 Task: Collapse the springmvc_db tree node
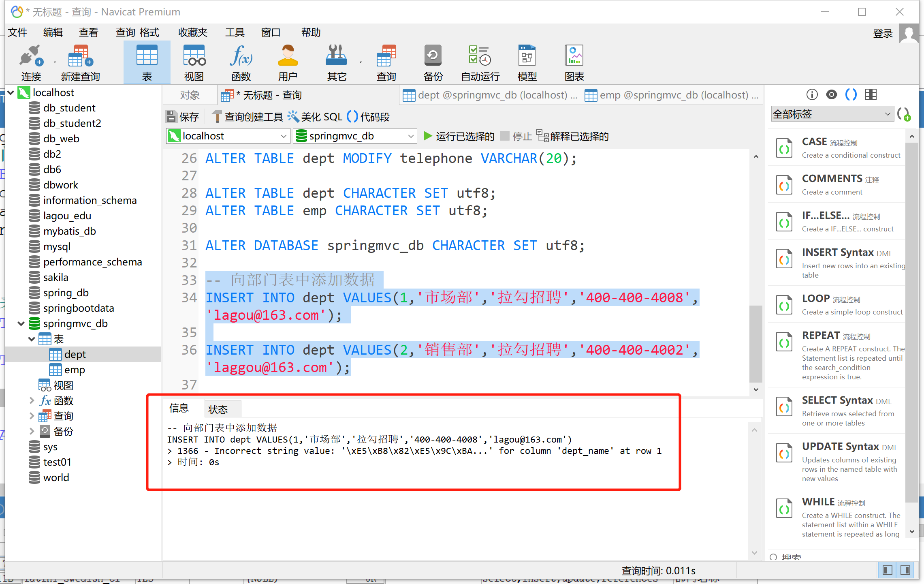pos(21,323)
